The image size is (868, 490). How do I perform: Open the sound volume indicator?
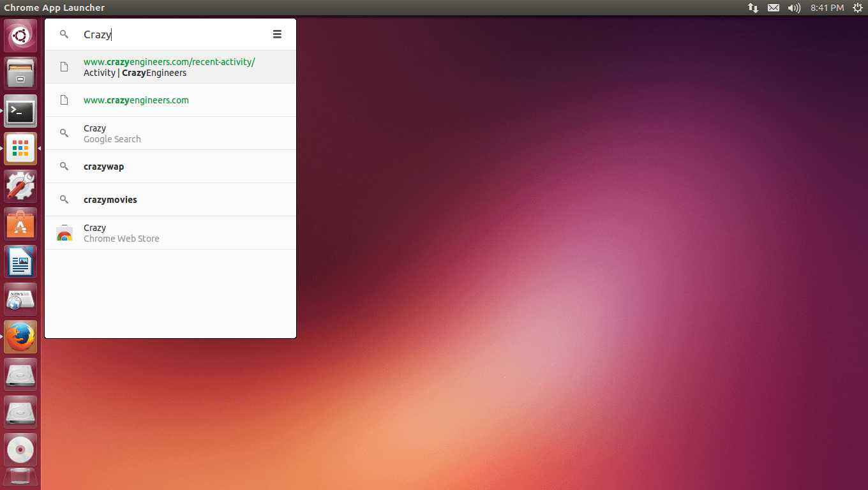[x=794, y=8]
